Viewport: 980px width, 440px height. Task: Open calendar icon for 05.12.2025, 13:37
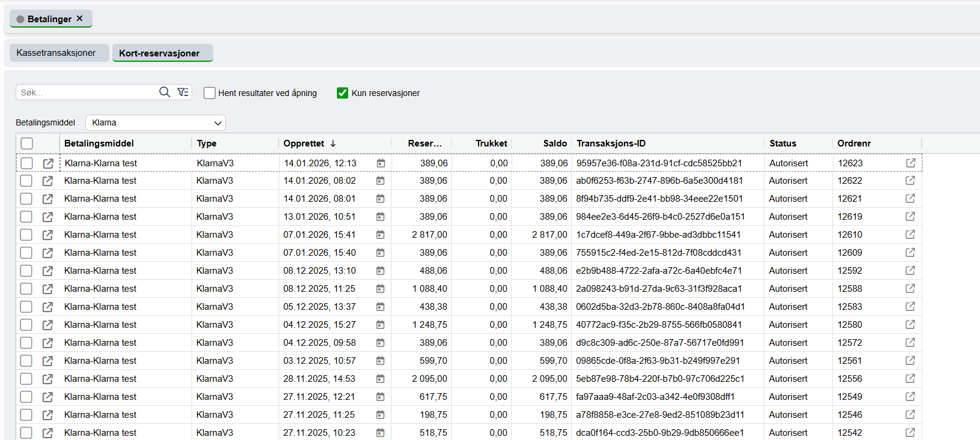coord(380,307)
